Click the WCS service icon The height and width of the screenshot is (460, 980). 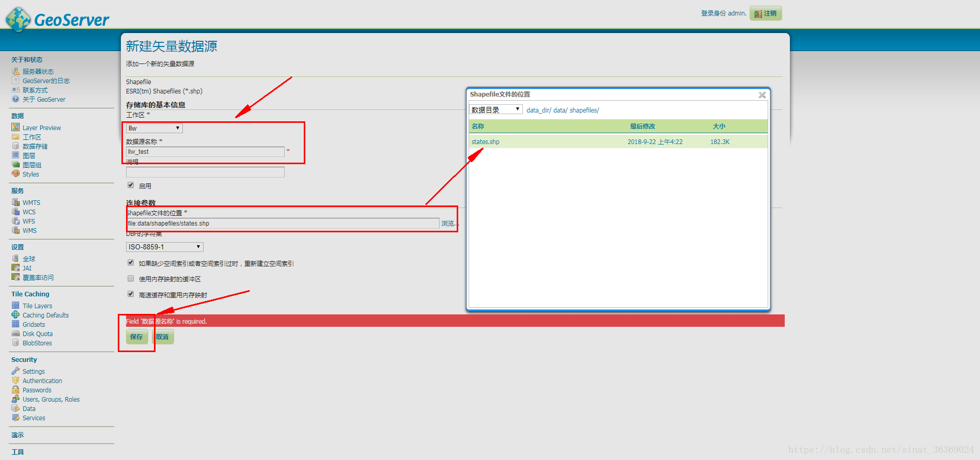(x=15, y=212)
